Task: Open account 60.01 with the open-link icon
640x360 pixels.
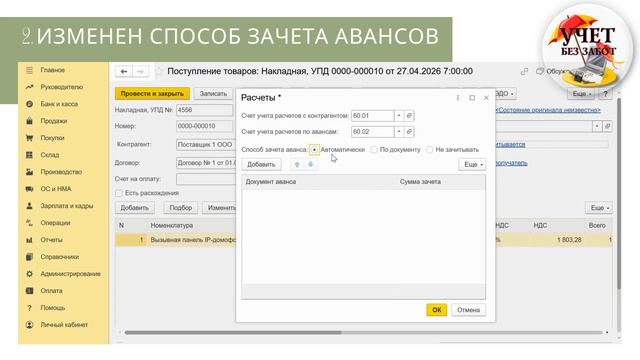Action: [x=409, y=116]
